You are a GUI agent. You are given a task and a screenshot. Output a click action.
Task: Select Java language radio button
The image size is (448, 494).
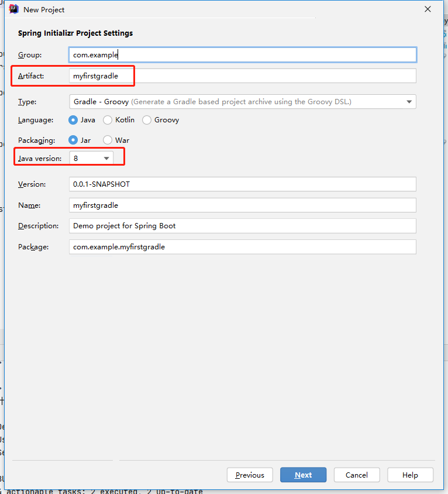coord(73,120)
